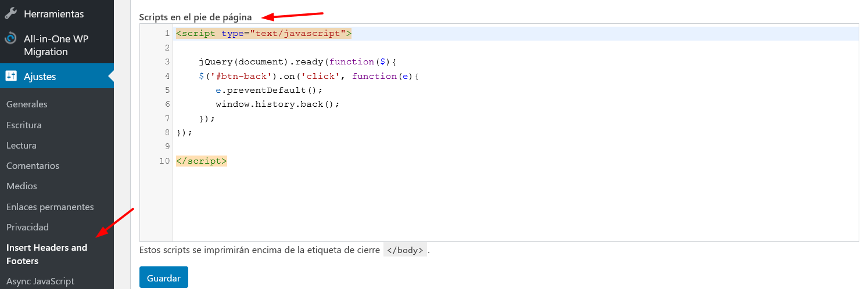868x289 pixels.
Task: Open Medios settings page
Action: tap(21, 186)
